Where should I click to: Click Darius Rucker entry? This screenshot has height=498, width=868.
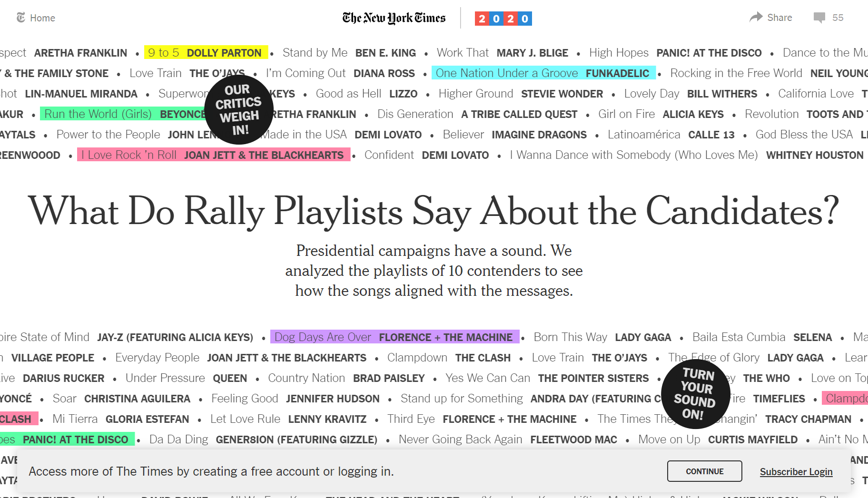(52, 378)
